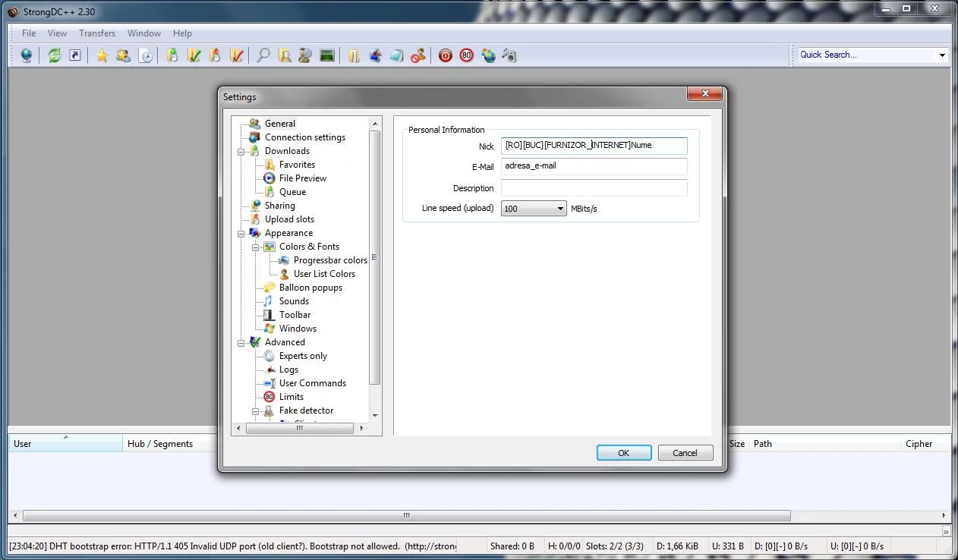This screenshot has height=560, width=958.
Task: Click the settings tree horizontal scrollbar
Action: pyautogui.click(x=300, y=428)
